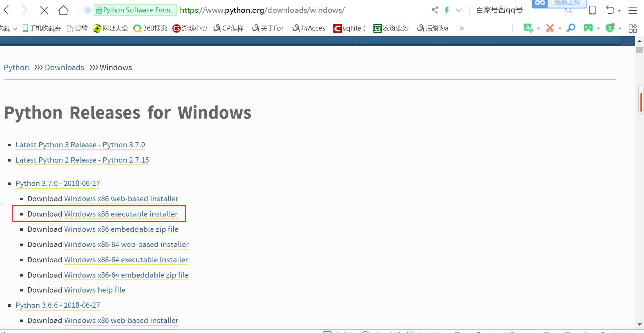The image size is (644, 333).
Task: Expand the bookmarks bar overflow chevron
Action: coord(462,28)
